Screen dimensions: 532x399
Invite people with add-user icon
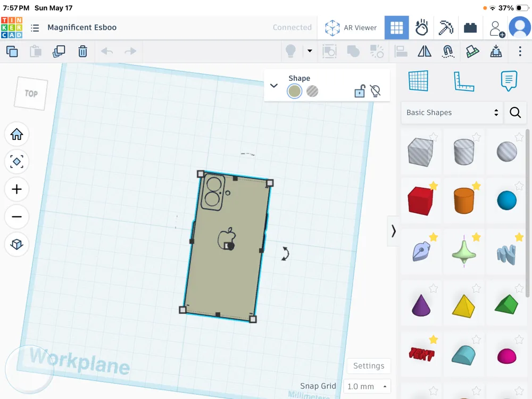497,29
